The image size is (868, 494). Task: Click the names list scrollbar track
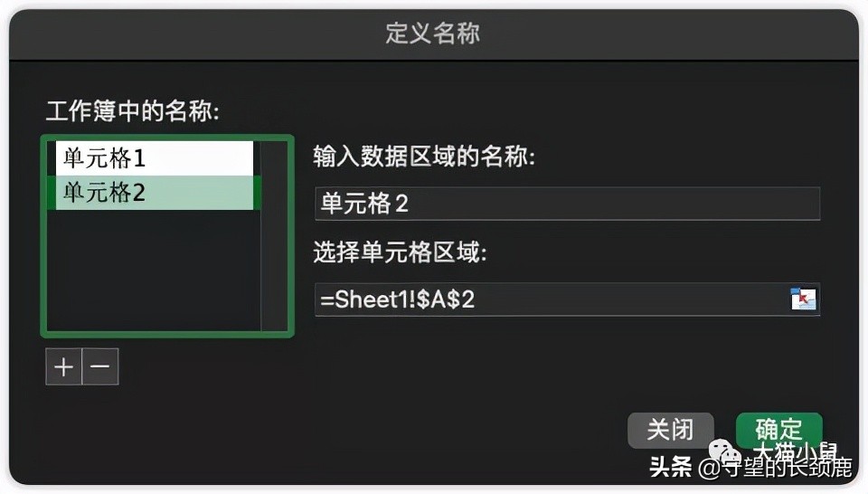coord(274,236)
